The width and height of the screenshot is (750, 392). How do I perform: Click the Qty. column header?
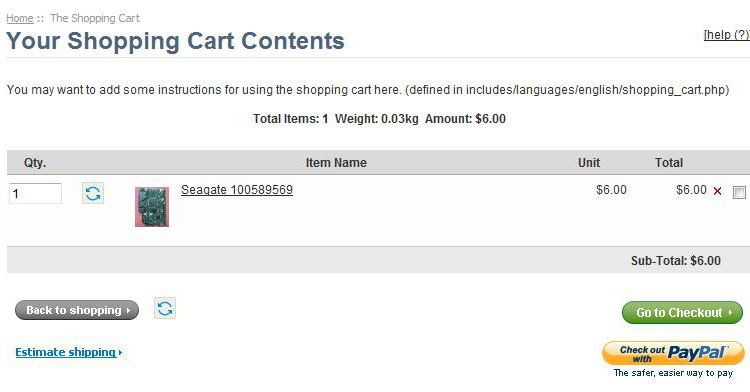(x=35, y=163)
